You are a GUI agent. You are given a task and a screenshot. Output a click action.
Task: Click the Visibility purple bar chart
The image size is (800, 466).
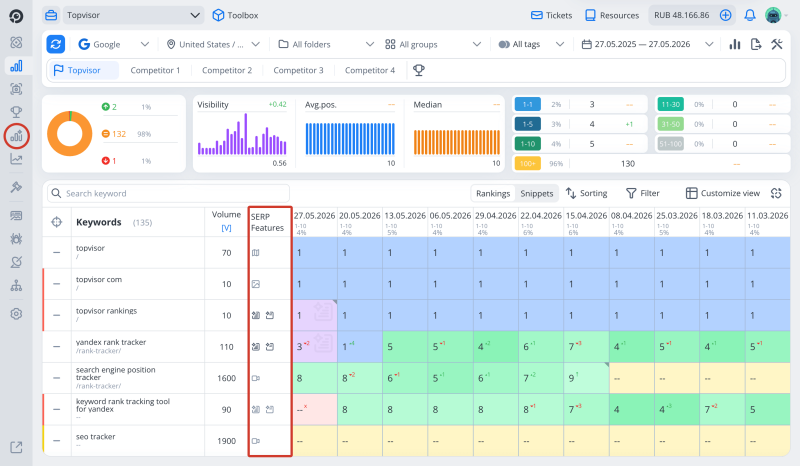click(x=242, y=134)
